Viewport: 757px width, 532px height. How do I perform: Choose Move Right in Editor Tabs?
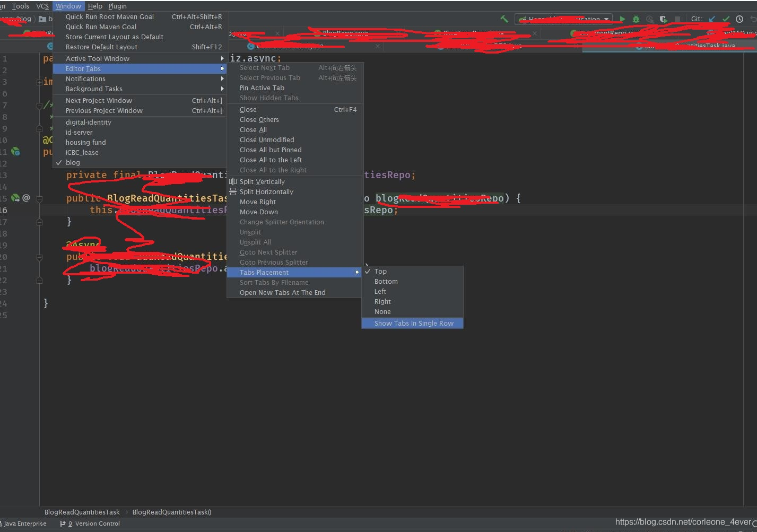pyautogui.click(x=295, y=202)
